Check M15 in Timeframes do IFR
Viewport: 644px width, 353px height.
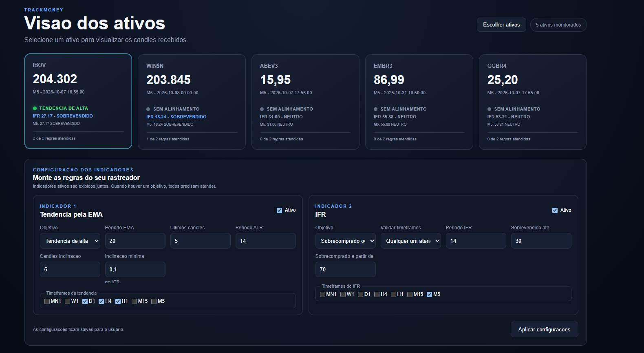[410, 294]
